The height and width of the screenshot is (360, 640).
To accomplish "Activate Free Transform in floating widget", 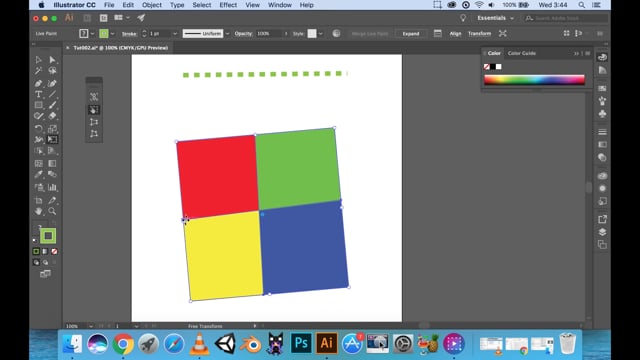I will pos(94,110).
